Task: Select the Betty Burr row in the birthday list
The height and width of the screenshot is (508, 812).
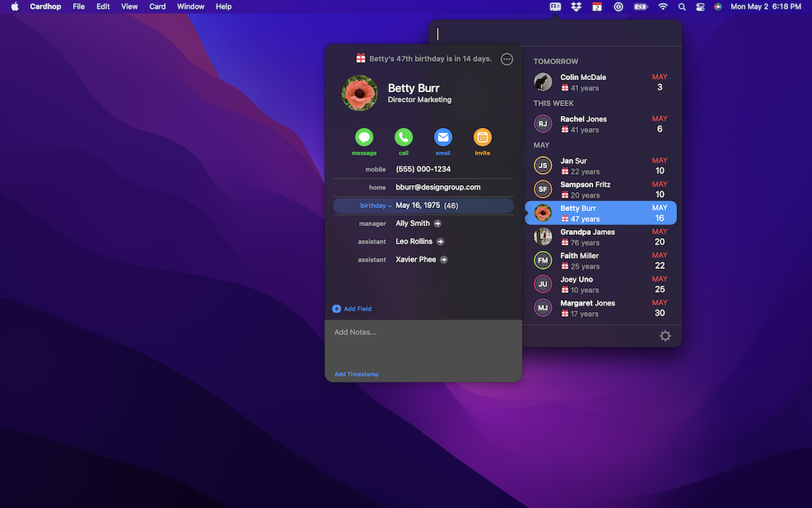Action: (601, 213)
